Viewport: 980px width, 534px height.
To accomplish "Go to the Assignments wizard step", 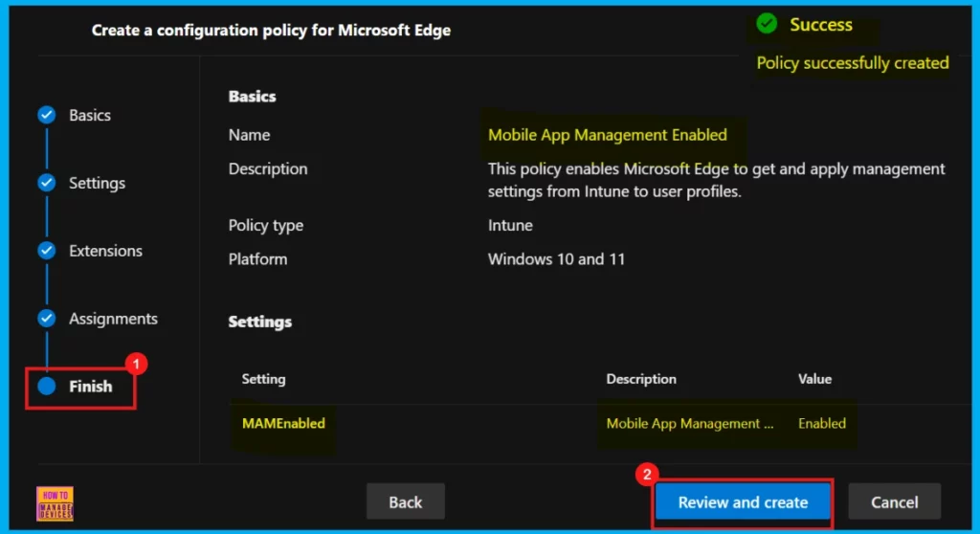I will point(113,319).
